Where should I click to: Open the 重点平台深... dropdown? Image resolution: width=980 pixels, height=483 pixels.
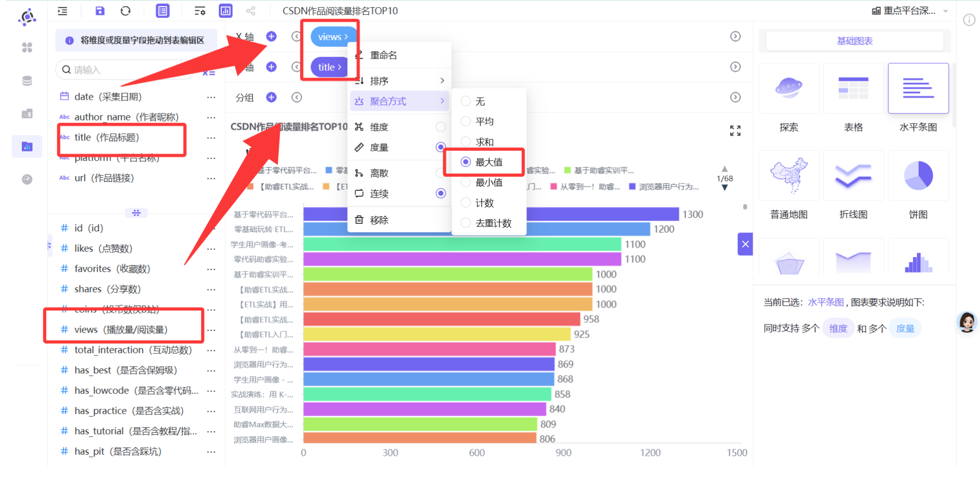pyautogui.click(x=910, y=11)
